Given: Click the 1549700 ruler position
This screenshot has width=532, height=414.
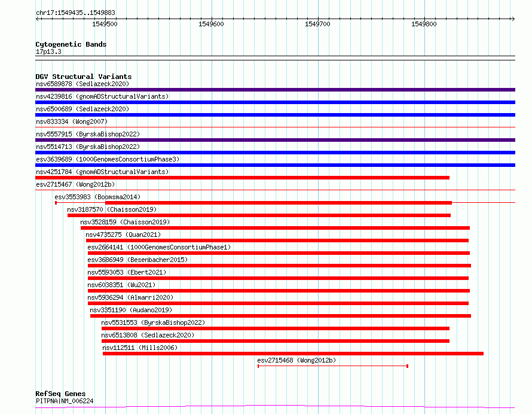Looking at the screenshot, I should tap(317, 24).
